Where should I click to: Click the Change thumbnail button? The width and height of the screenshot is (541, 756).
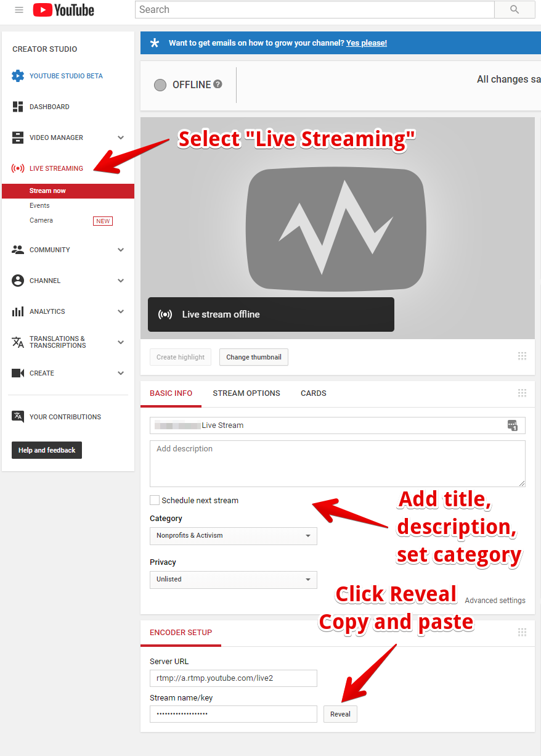[x=254, y=357]
